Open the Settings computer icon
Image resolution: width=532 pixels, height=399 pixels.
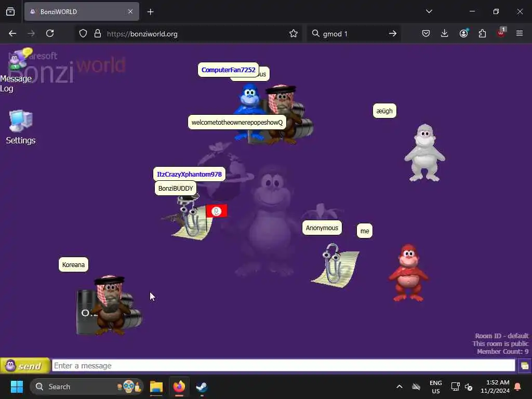coord(20,127)
